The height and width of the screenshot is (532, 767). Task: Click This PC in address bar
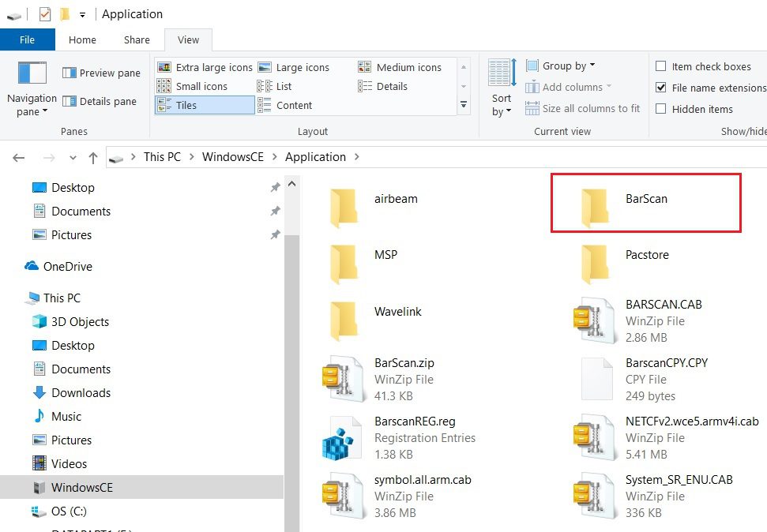[162, 157]
